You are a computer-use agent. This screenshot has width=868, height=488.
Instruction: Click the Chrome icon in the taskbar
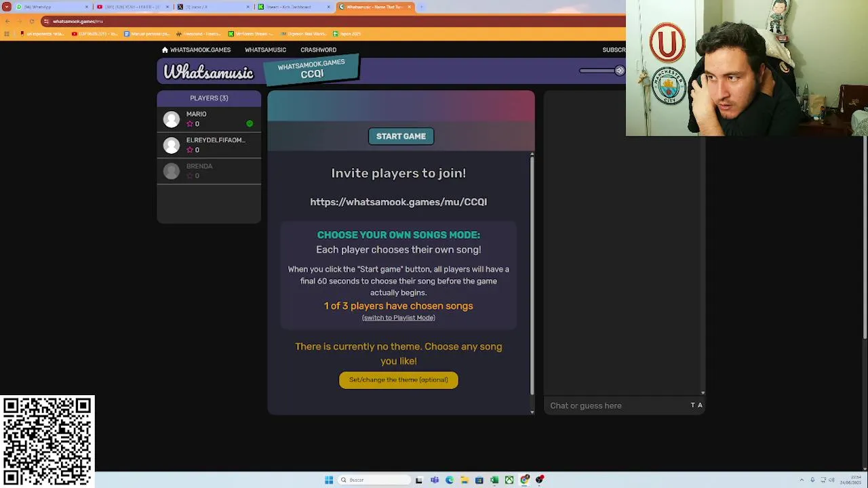pyautogui.click(x=524, y=480)
